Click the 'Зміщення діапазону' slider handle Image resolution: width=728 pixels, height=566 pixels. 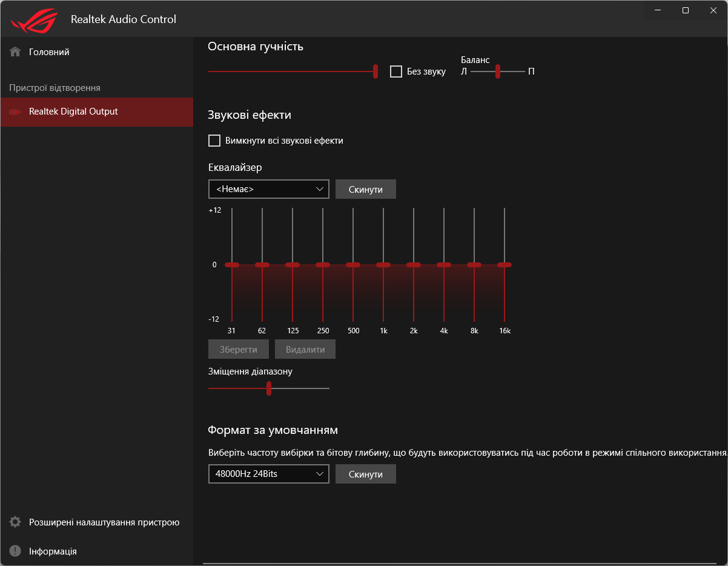pyautogui.click(x=268, y=388)
